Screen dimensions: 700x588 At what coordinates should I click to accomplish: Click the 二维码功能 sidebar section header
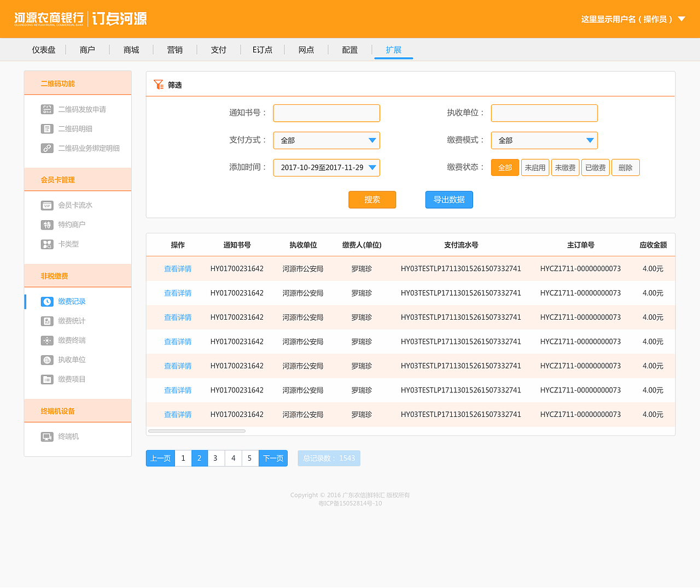tap(78, 83)
